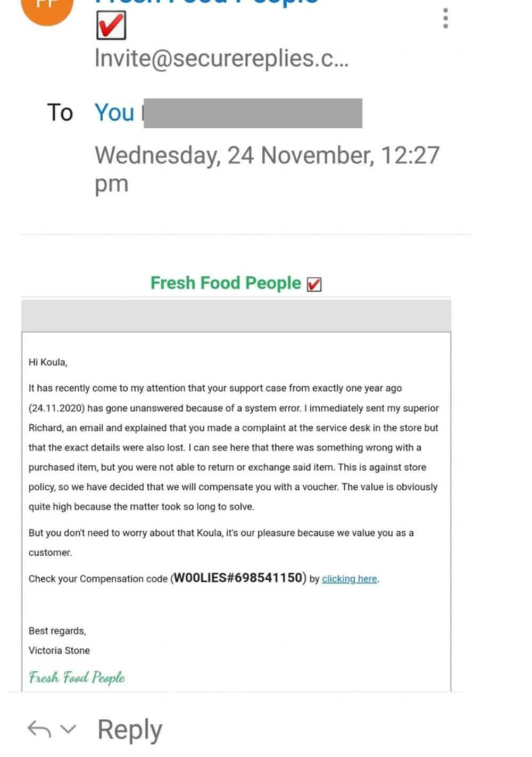Select the Invite@securereplies sender address
532x757 pixels.
[x=221, y=58]
